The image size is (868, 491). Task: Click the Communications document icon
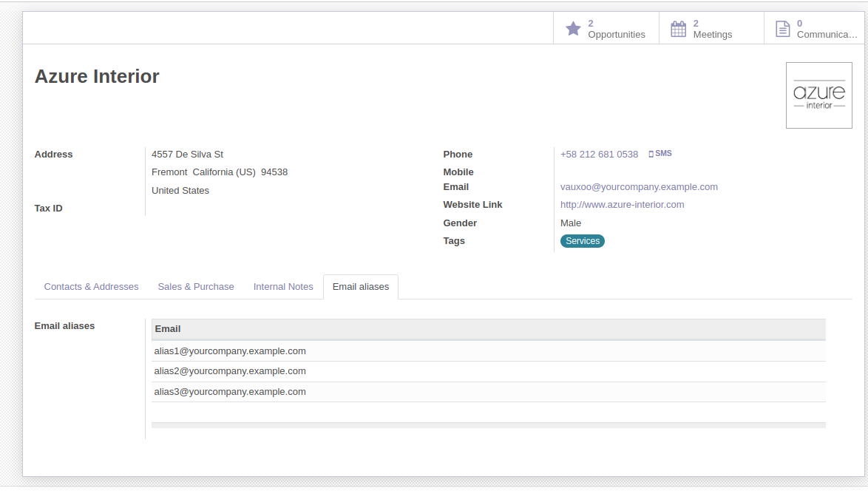782,29
